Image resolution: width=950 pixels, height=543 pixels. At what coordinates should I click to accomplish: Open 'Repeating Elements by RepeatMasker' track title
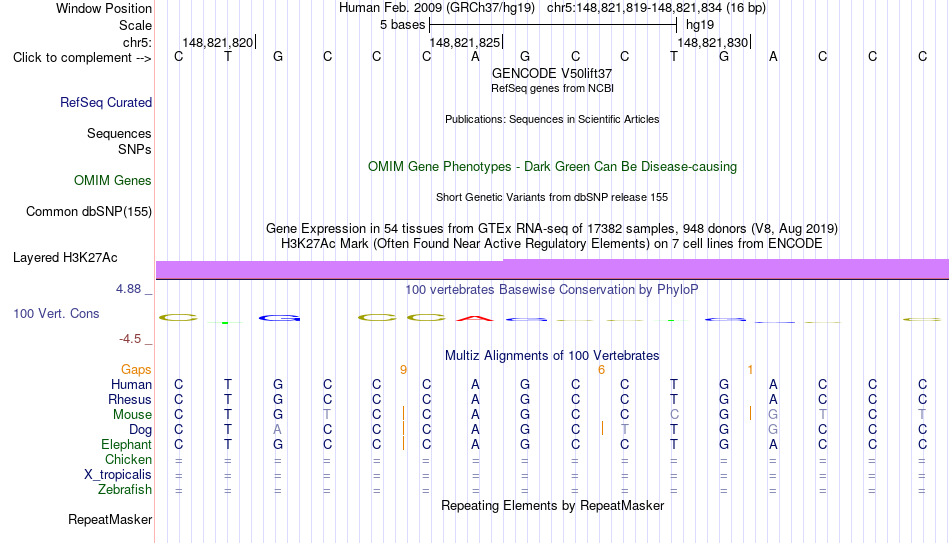coord(552,506)
